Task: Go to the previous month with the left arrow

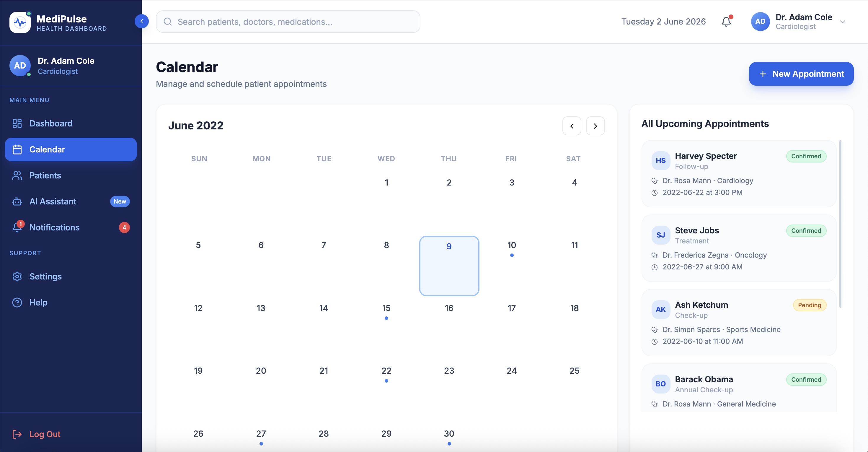Action: pos(572,126)
